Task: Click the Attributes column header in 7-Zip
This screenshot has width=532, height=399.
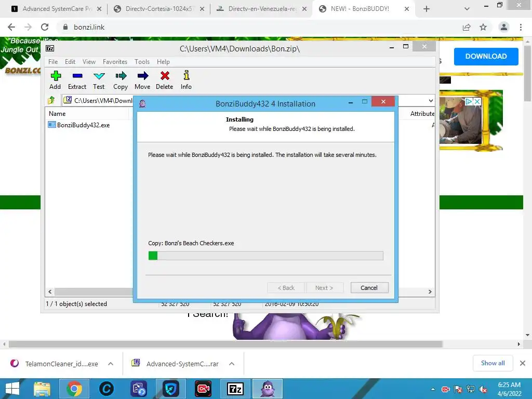Action: (x=422, y=114)
